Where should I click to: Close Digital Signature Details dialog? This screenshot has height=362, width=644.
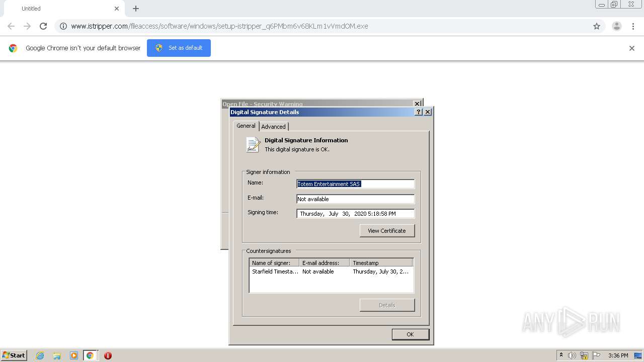428,112
